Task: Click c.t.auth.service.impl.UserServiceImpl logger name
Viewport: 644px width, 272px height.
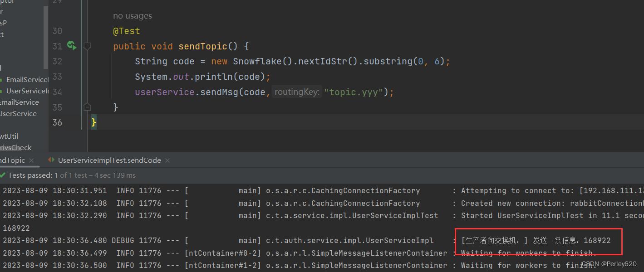Action: pos(350,241)
